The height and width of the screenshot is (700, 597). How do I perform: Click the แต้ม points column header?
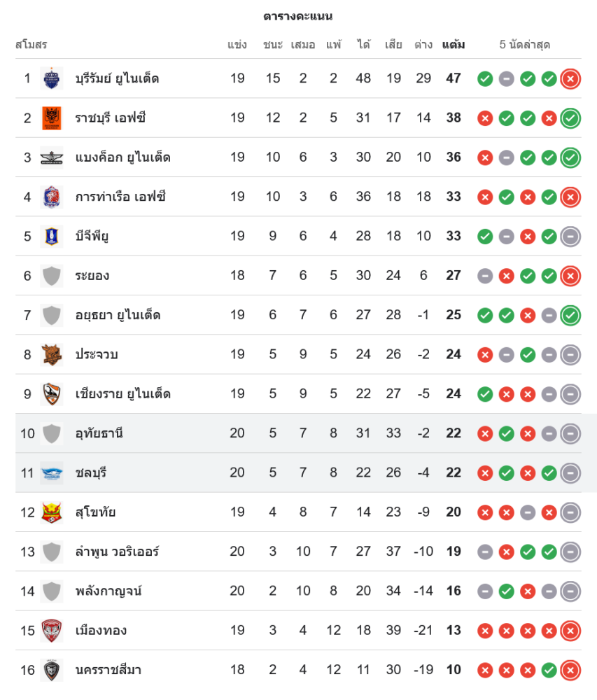(454, 45)
